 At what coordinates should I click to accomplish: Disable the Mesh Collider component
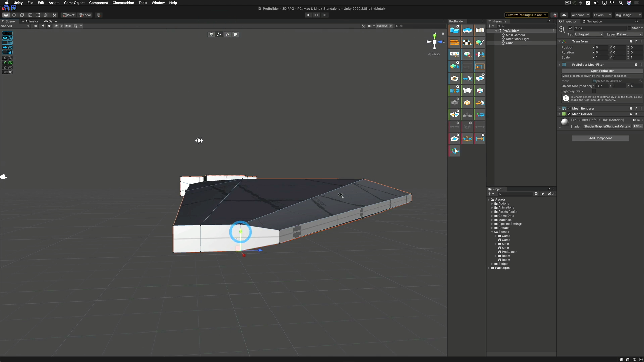(568, 114)
